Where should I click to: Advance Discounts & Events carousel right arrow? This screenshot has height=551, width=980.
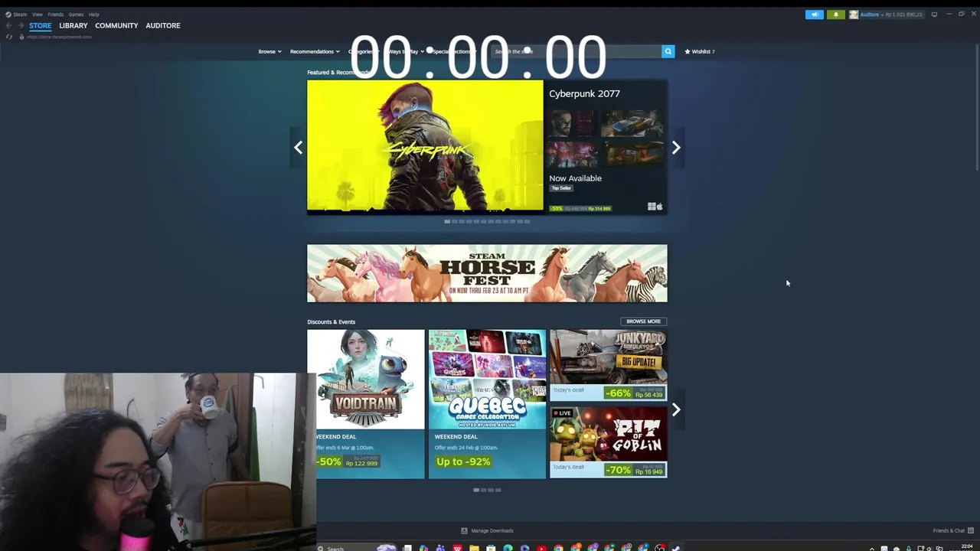(676, 410)
